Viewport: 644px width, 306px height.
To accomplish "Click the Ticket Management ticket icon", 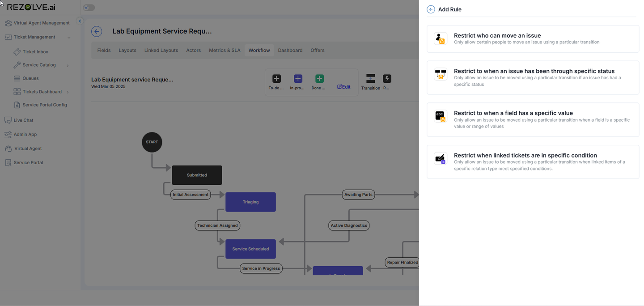I will point(8,37).
